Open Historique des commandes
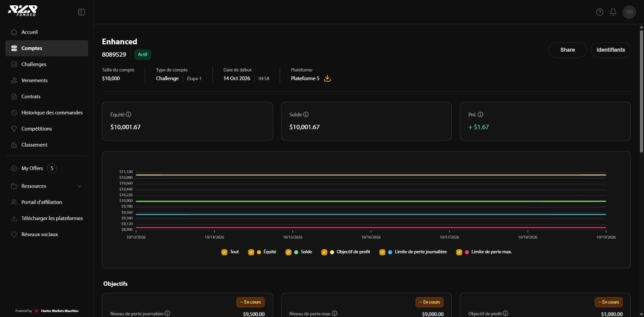Image resolution: width=644 pixels, height=317 pixels. (x=47, y=113)
